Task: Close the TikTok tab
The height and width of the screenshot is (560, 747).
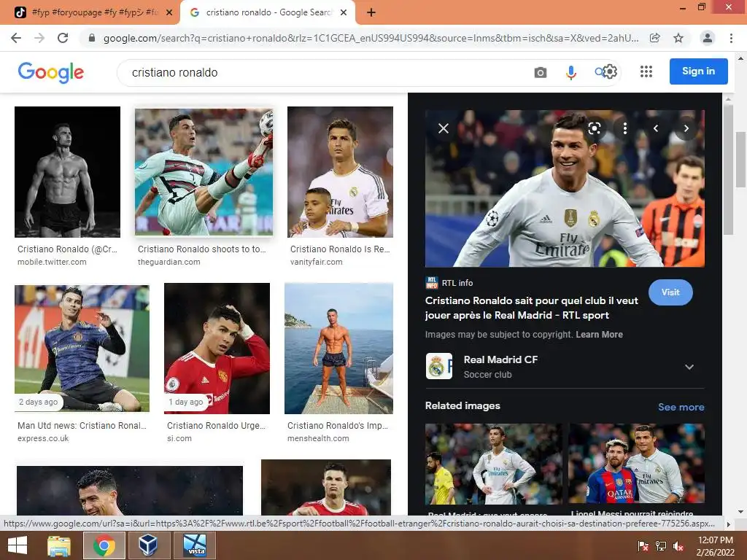Action: (169, 12)
